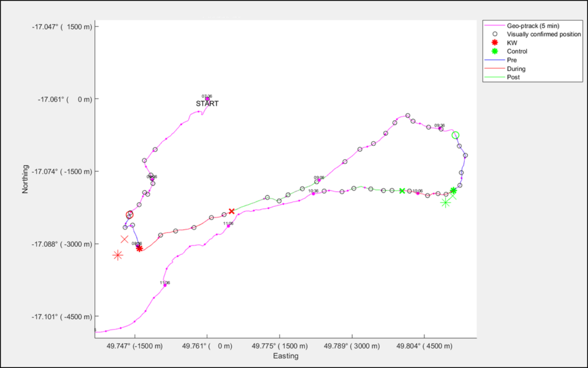Select the 'Control' legend label

point(517,51)
